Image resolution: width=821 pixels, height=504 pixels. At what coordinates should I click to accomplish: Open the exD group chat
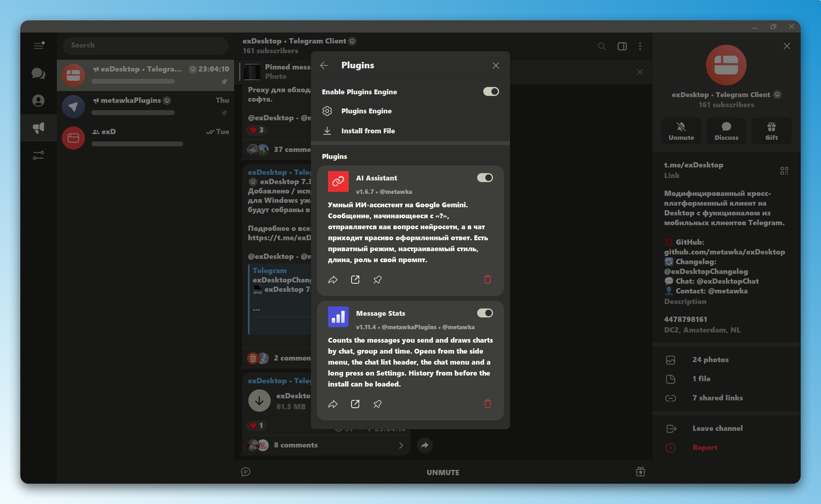click(146, 138)
